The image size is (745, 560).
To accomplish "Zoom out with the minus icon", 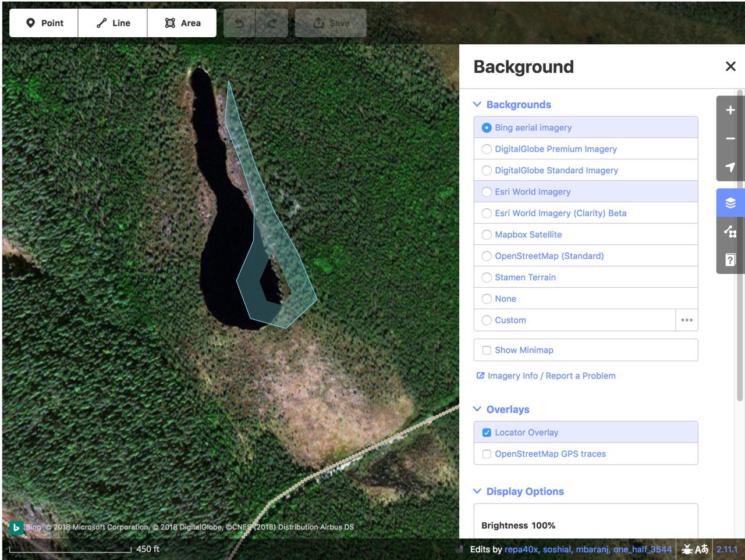I will (x=730, y=138).
